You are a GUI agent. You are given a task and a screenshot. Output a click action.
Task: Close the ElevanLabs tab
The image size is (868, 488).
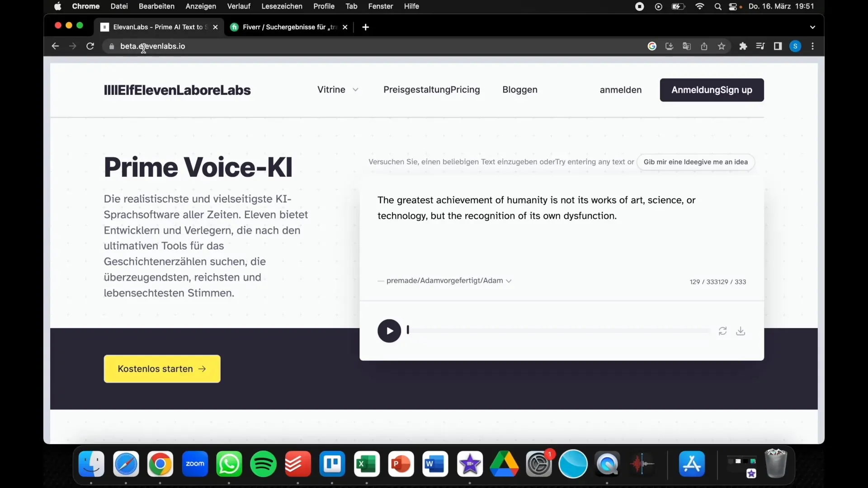click(x=215, y=27)
